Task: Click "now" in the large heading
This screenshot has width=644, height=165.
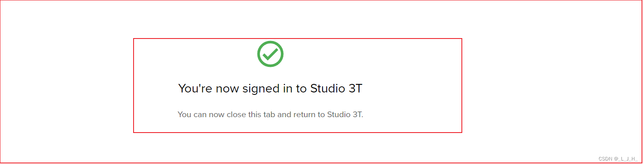Action: (227, 89)
